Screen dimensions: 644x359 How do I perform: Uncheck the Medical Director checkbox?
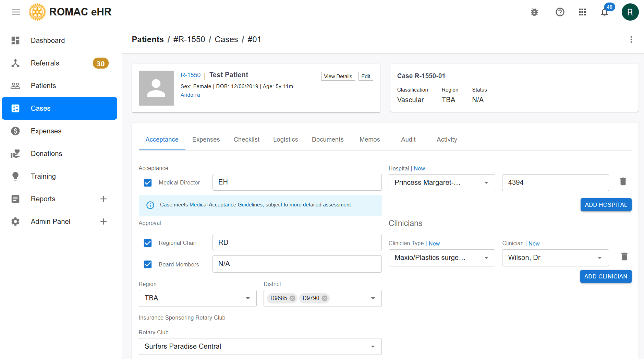coord(148,183)
